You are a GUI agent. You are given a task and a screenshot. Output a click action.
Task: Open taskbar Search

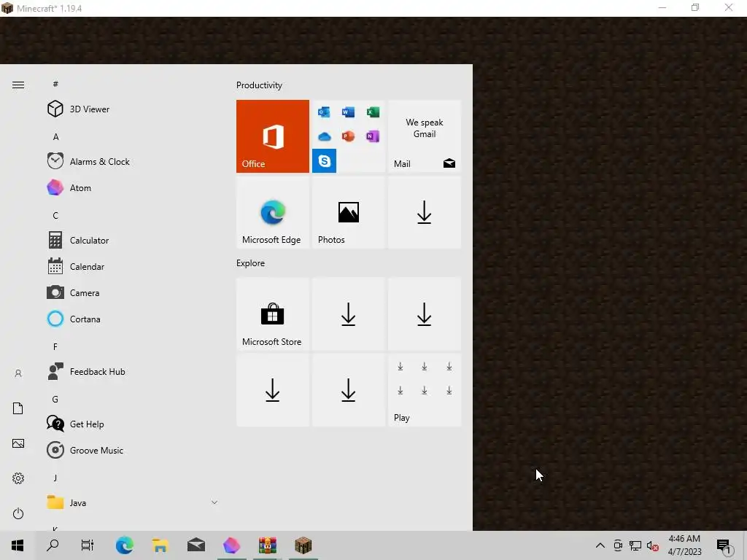click(53, 545)
